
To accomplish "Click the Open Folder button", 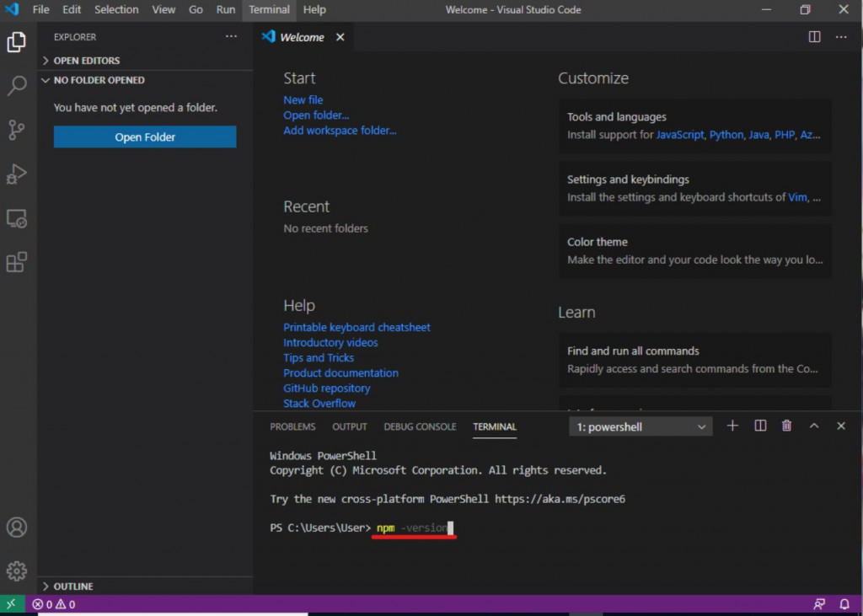I will (145, 137).
